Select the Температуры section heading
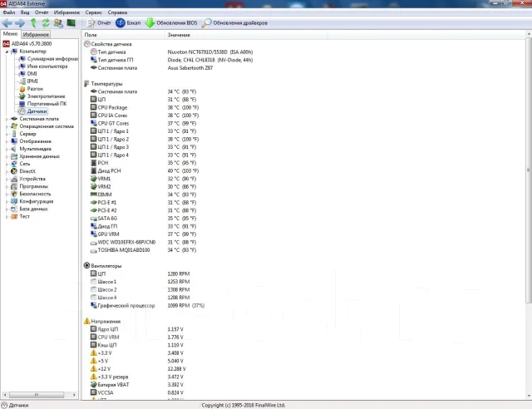Viewport: 532px width, 409px height. coord(106,83)
